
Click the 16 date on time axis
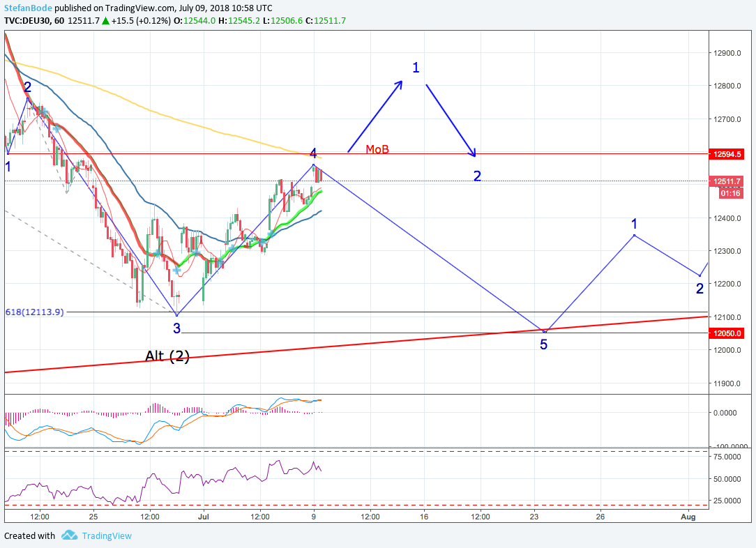pos(424,517)
